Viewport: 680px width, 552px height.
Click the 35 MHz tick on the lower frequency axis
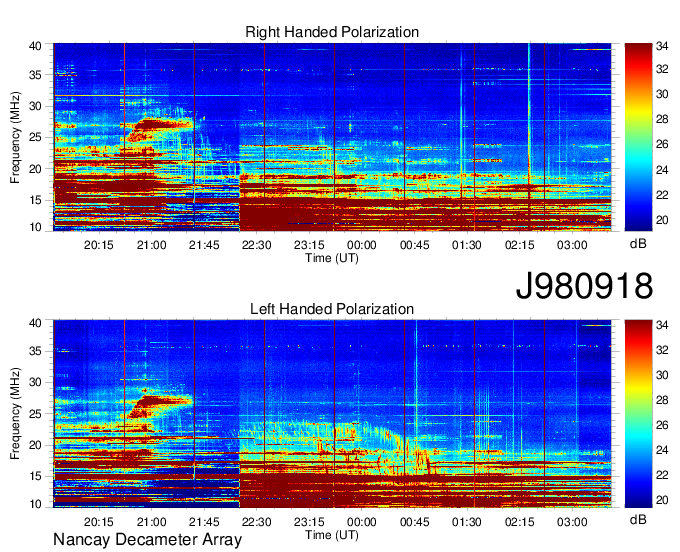point(36,351)
